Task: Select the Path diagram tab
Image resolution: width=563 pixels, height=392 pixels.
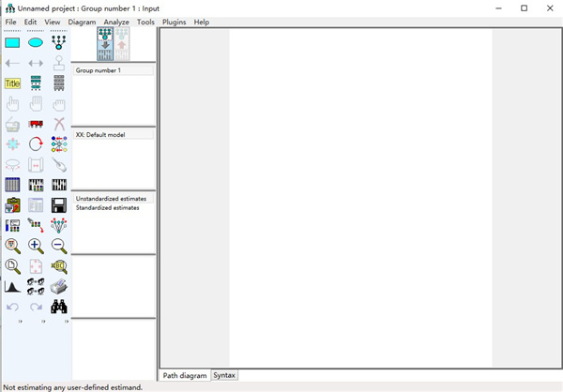Action: coord(185,375)
